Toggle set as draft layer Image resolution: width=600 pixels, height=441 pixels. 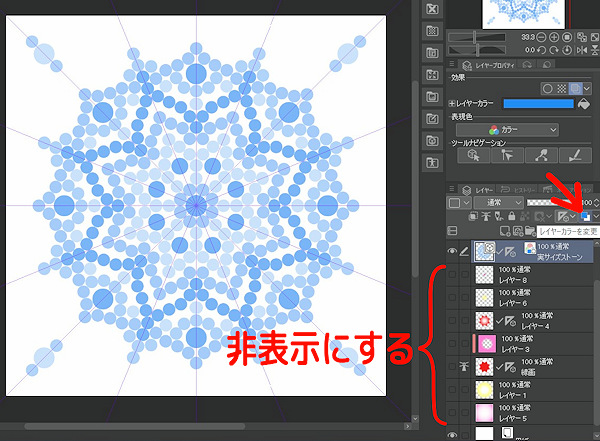499,217
